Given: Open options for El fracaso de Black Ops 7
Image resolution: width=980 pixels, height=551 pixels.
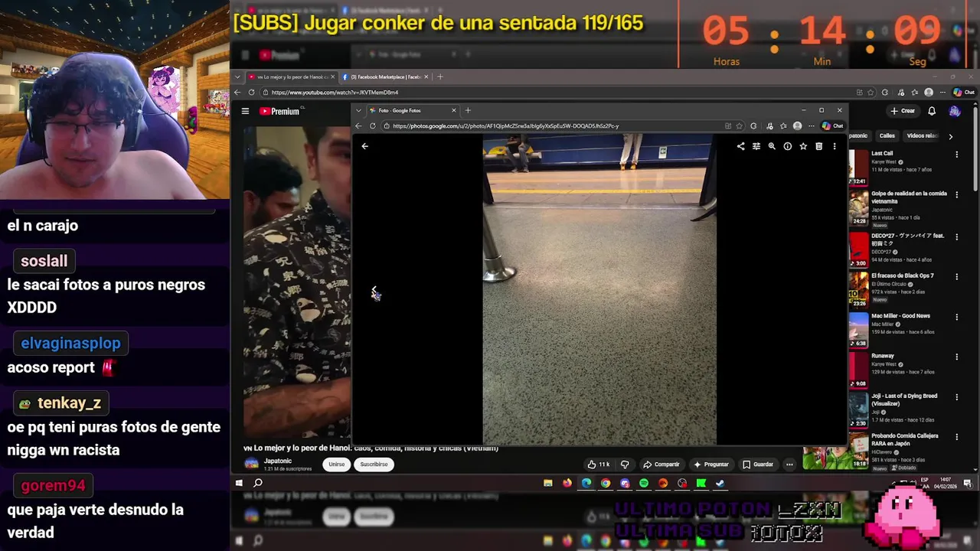Looking at the screenshot, I should pos(956,277).
